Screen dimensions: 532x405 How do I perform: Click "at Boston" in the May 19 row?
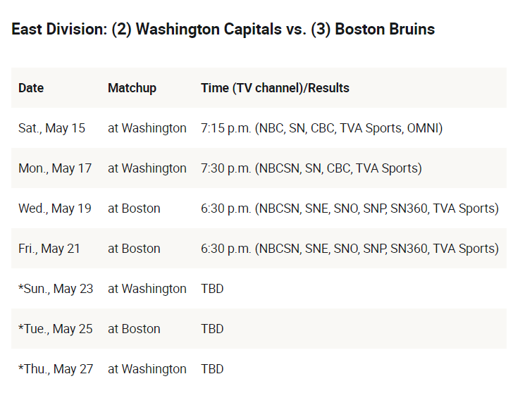coord(134,208)
